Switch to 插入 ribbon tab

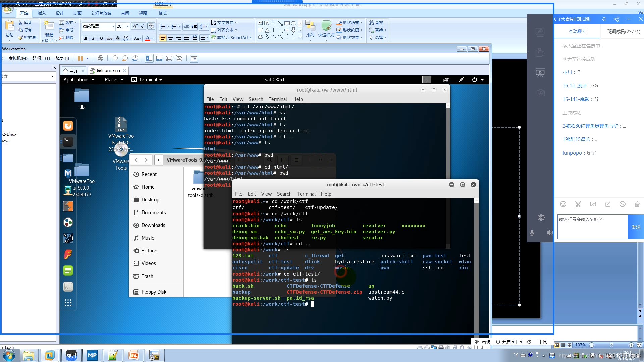[x=42, y=13]
